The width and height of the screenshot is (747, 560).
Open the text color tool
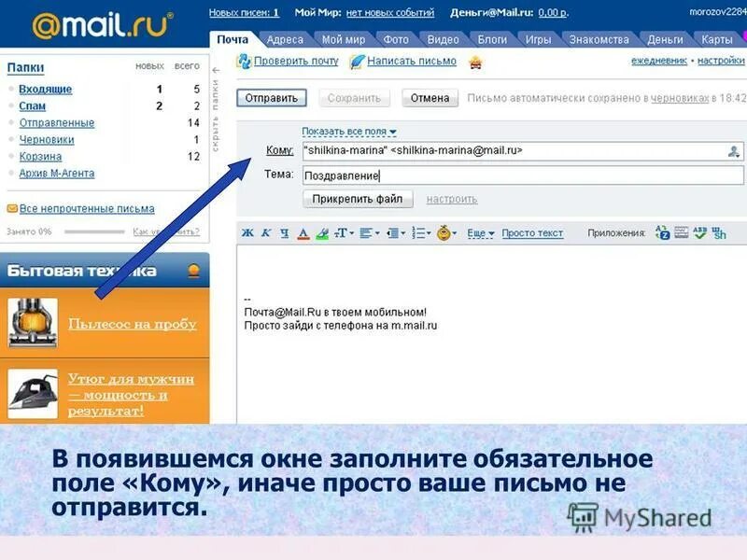click(303, 233)
